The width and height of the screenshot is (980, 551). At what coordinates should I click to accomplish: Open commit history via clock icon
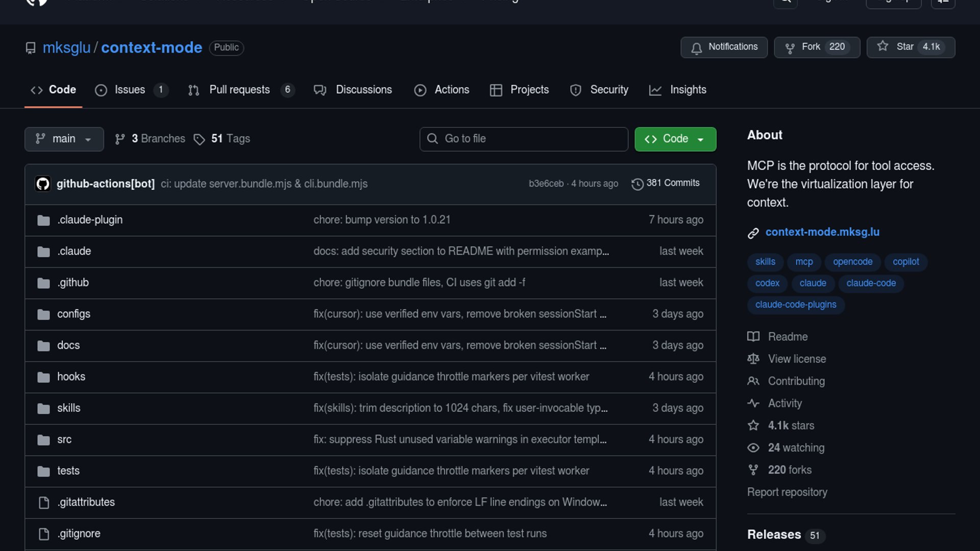[x=637, y=184]
